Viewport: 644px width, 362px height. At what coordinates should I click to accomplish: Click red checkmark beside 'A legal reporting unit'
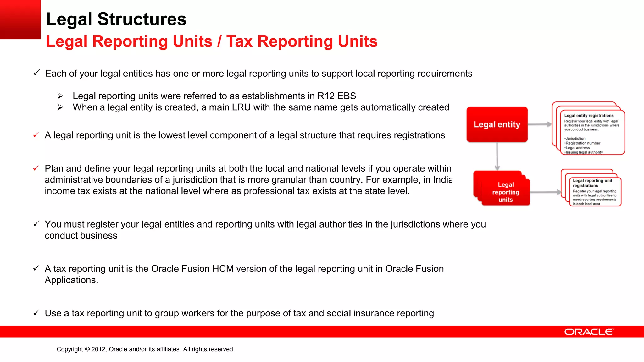(36, 135)
